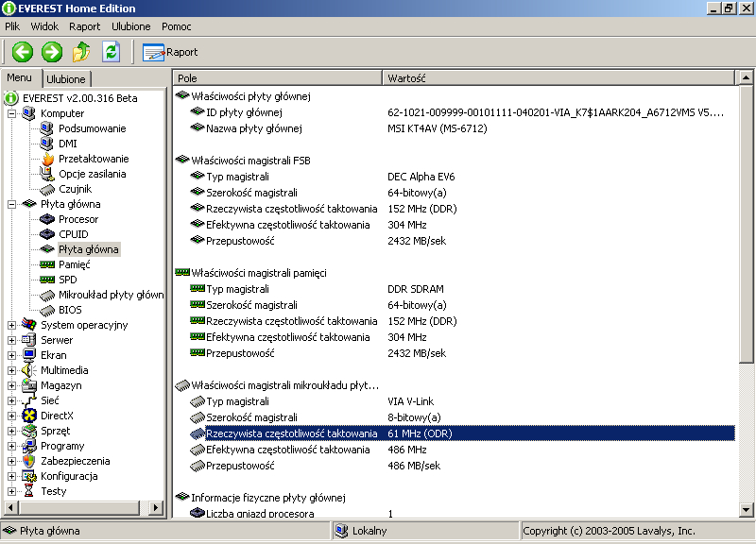Click the green Pamięć memory module icon
The image size is (756, 544).
47,264
